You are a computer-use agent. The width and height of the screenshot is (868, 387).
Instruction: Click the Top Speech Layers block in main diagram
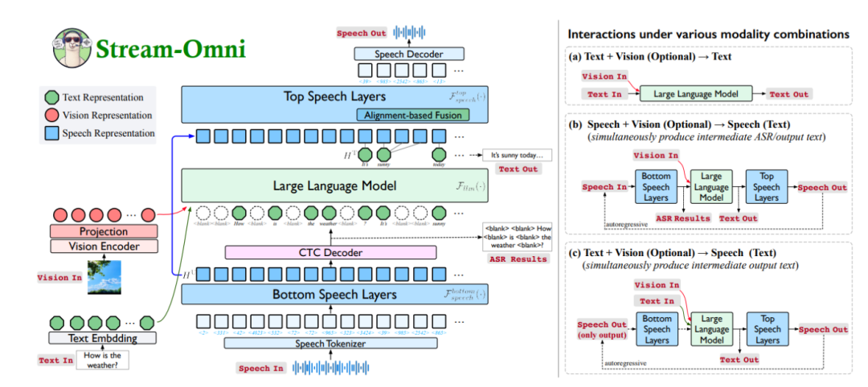[336, 104]
